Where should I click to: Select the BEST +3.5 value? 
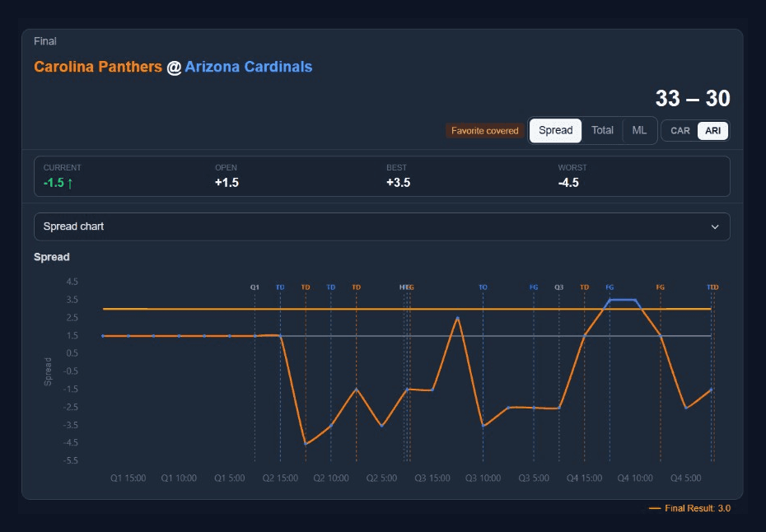tap(398, 183)
